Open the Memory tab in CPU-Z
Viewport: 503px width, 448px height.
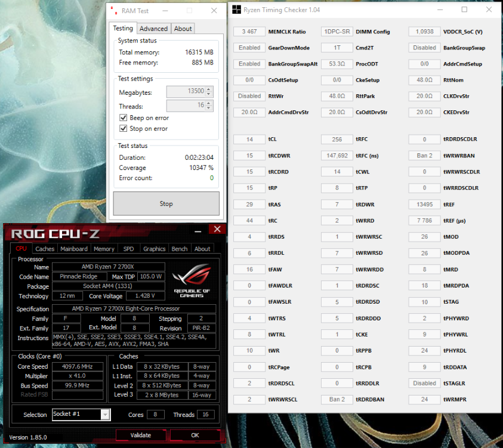pos(104,249)
